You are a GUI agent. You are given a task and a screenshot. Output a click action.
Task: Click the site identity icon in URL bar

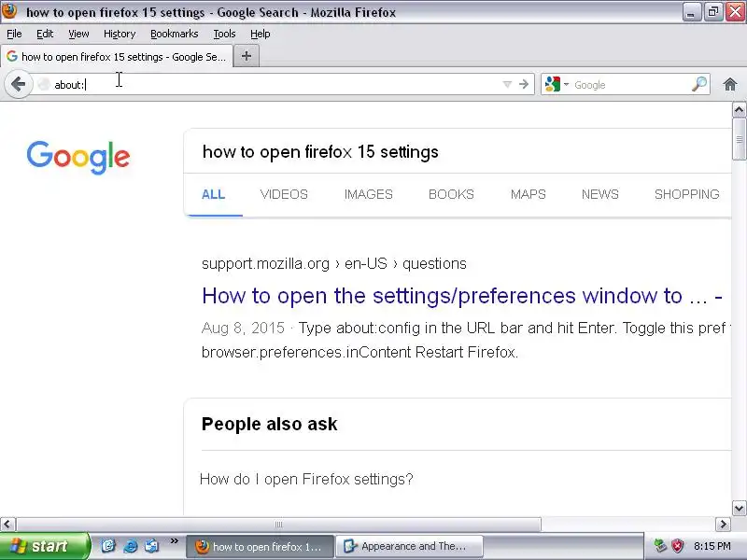tap(44, 84)
